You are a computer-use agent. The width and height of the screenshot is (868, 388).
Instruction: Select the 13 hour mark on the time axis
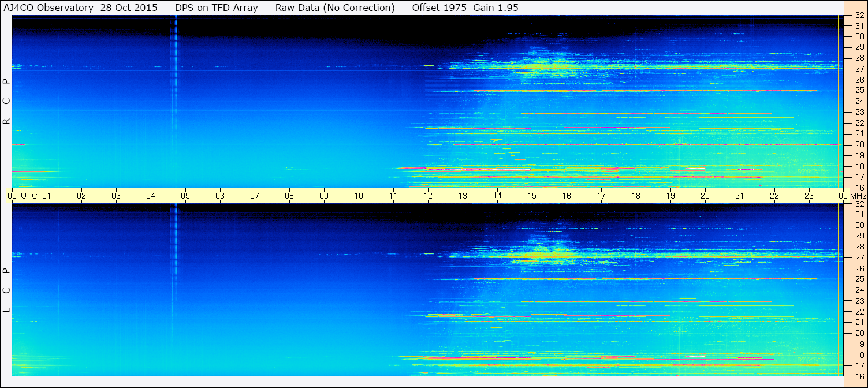[x=463, y=196]
